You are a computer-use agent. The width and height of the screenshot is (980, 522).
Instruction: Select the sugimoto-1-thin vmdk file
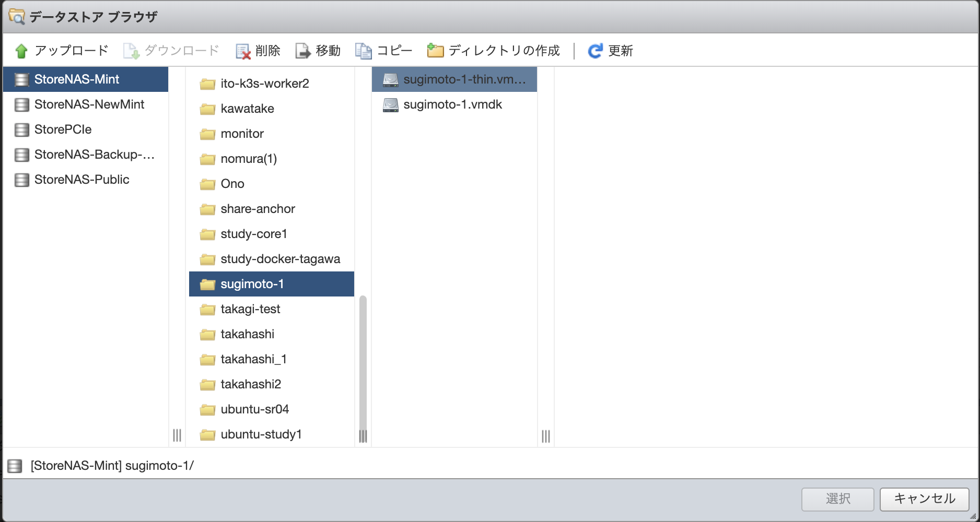464,79
